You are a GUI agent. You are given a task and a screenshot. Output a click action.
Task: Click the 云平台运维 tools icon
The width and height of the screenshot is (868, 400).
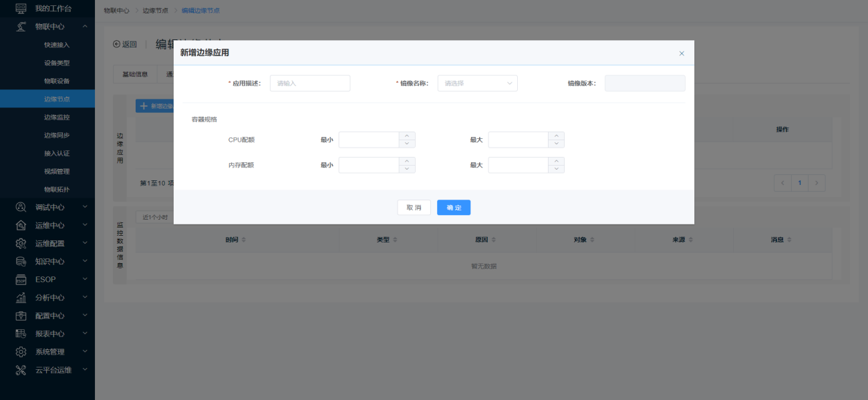21,369
